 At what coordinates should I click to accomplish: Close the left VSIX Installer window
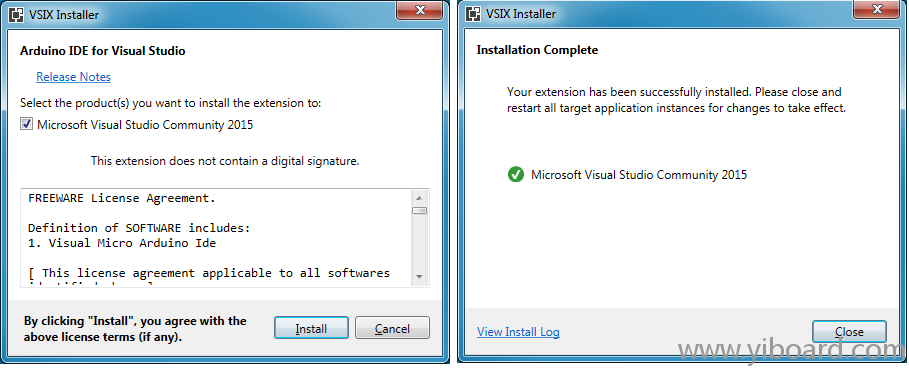click(x=421, y=9)
